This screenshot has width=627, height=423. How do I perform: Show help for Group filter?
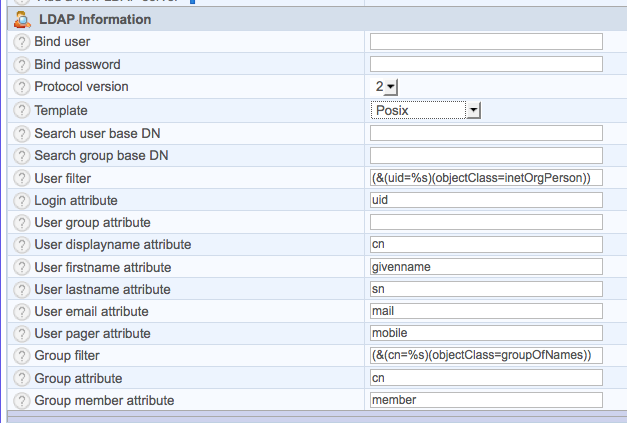click(x=22, y=355)
